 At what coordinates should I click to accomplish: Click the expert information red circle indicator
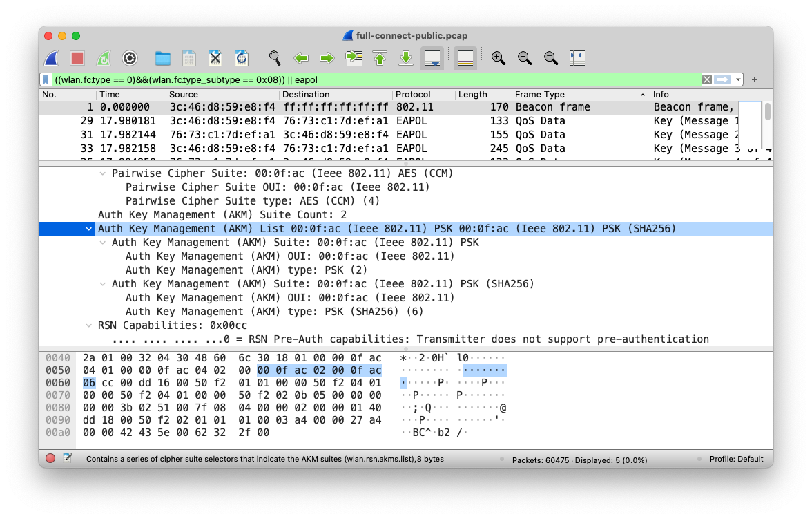50,459
